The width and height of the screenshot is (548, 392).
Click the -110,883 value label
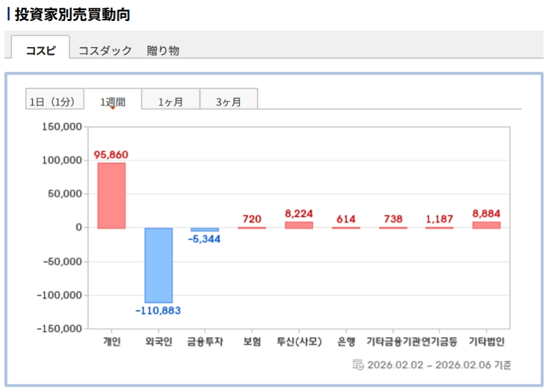click(x=158, y=310)
